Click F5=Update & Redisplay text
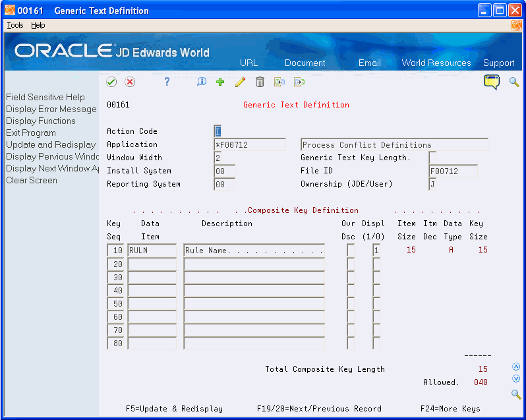The height and width of the screenshot is (420, 526). pyautogui.click(x=174, y=409)
